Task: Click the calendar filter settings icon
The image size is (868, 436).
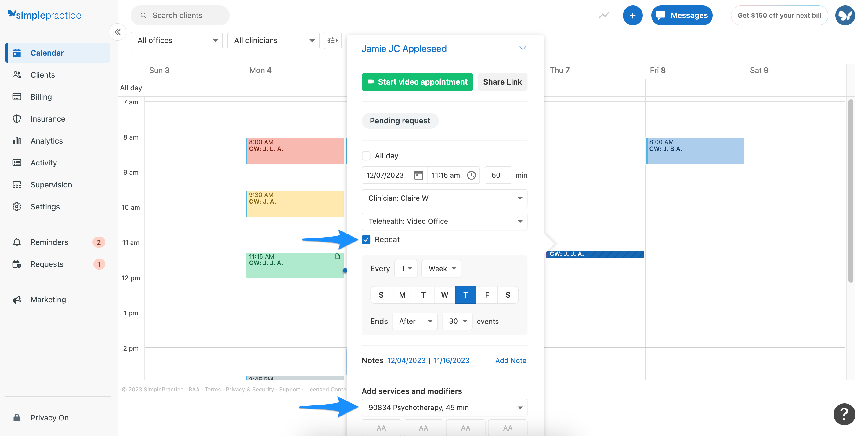Action: [x=332, y=41]
